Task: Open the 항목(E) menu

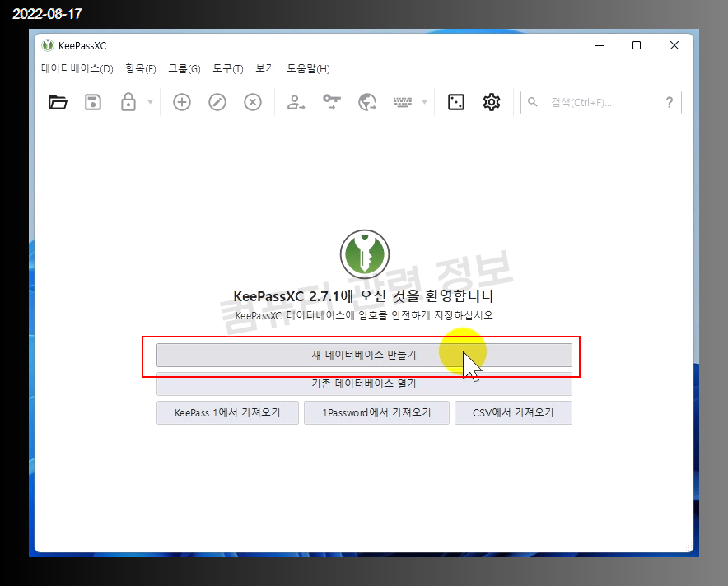Action: [x=141, y=68]
